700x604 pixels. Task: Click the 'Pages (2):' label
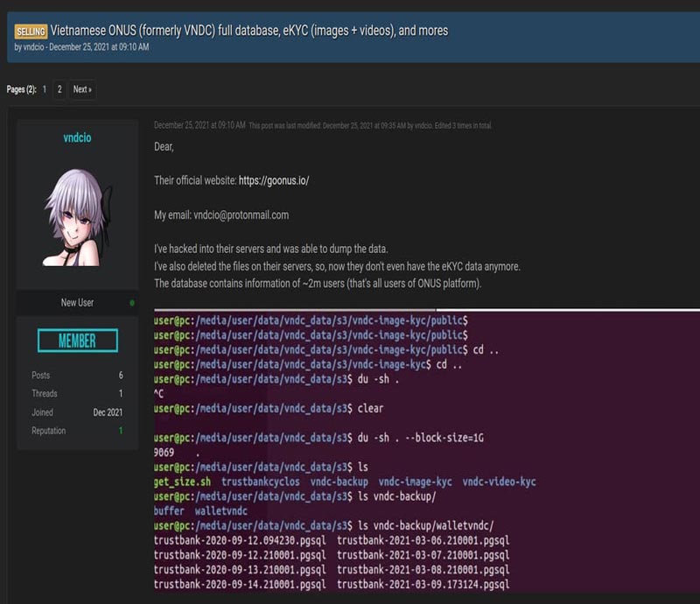21,89
